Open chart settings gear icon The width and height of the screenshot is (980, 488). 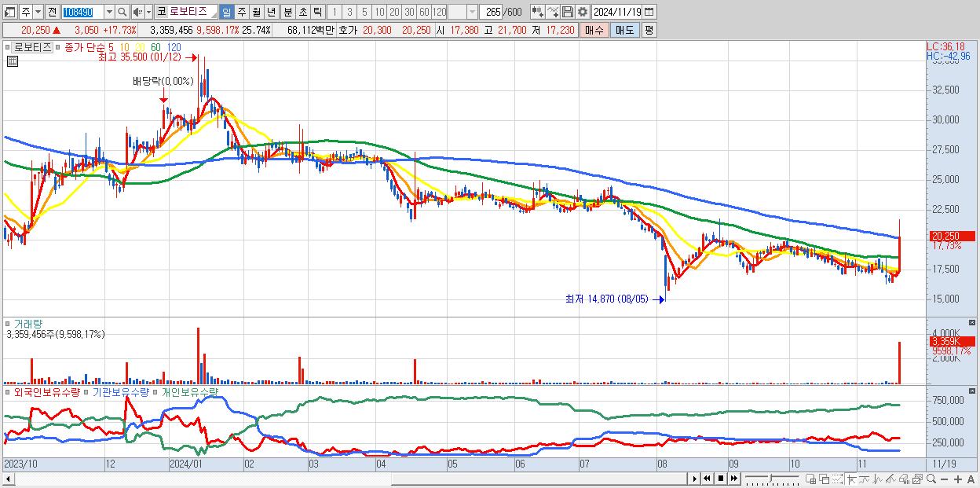click(x=582, y=12)
